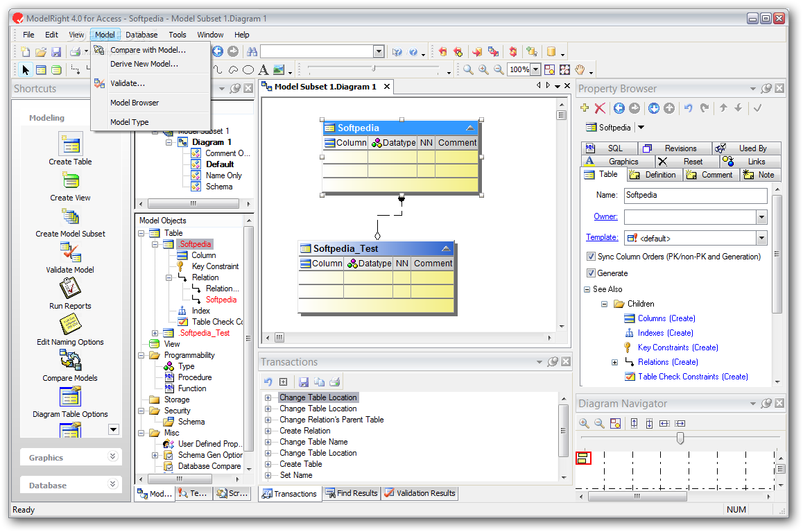This screenshot has height=532, width=803.
Task: Click the zoom in magnifier toolbar icon
Action: coord(483,69)
